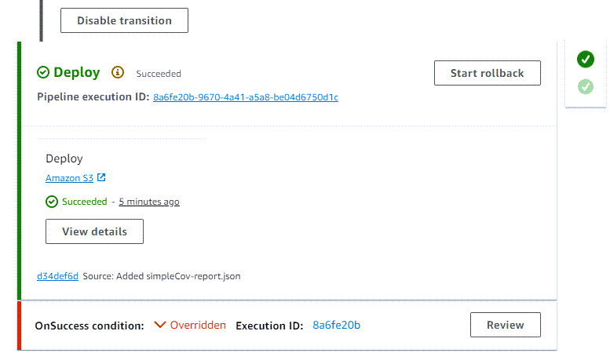Click the info icon beside Deploy heading
The image size is (610, 364).
tap(118, 72)
